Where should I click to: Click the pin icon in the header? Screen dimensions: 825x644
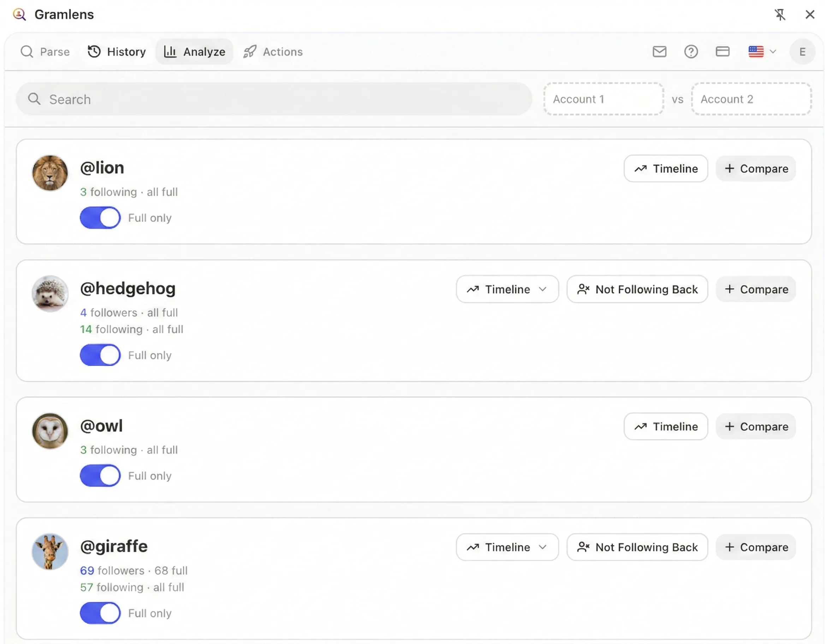click(781, 14)
